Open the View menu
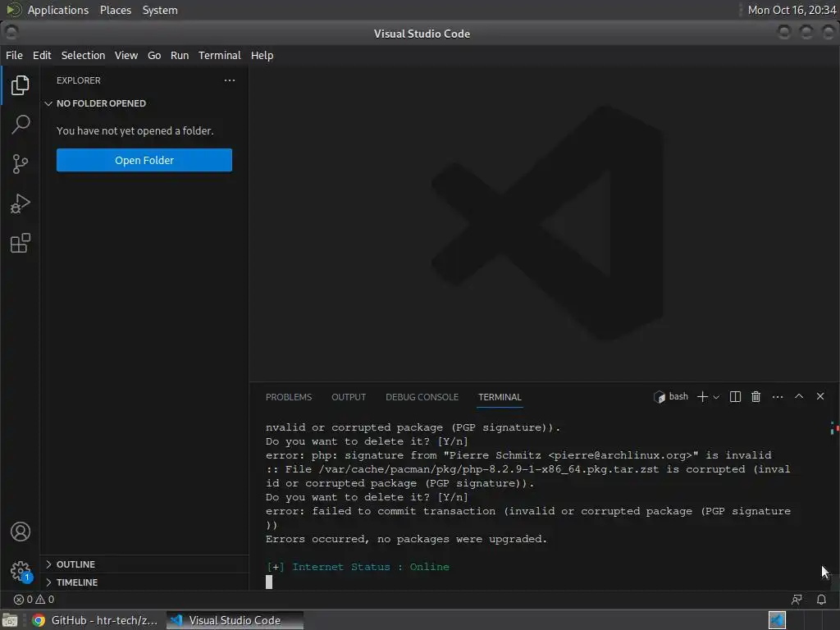This screenshot has height=630, width=840. 126,55
